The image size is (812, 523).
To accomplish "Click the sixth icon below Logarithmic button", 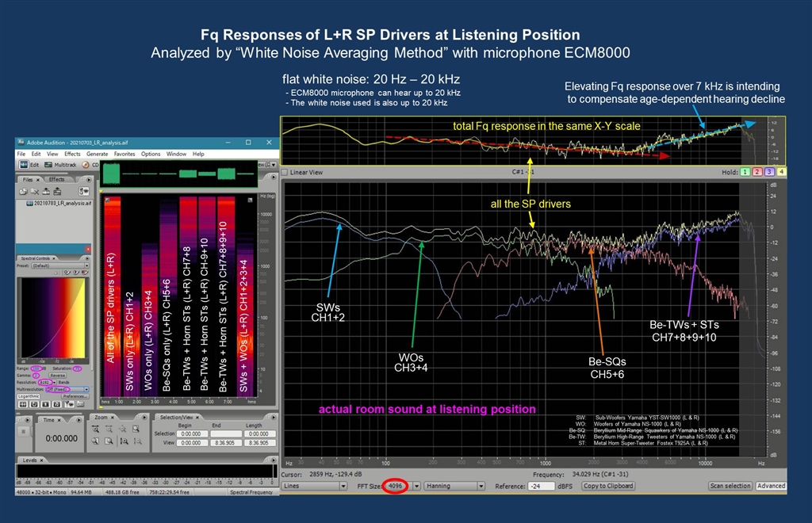I will click(x=80, y=404).
